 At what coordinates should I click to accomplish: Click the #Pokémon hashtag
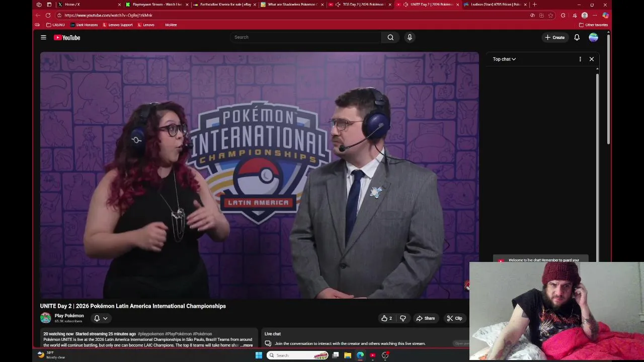(x=202, y=334)
